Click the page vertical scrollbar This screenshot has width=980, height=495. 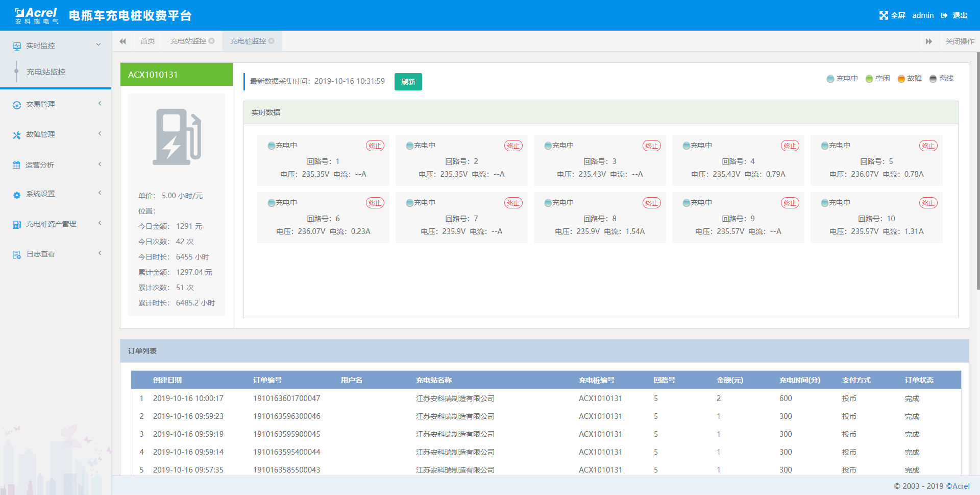[977, 171]
